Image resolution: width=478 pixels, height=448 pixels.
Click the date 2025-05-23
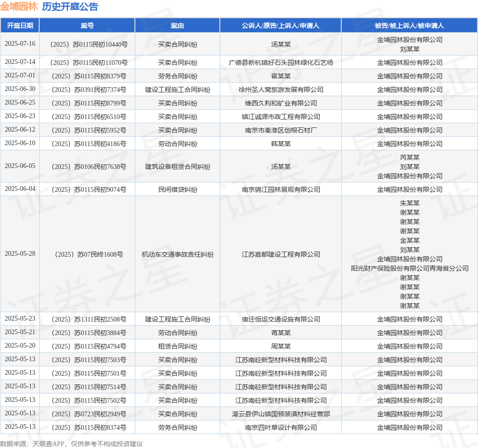(20, 318)
